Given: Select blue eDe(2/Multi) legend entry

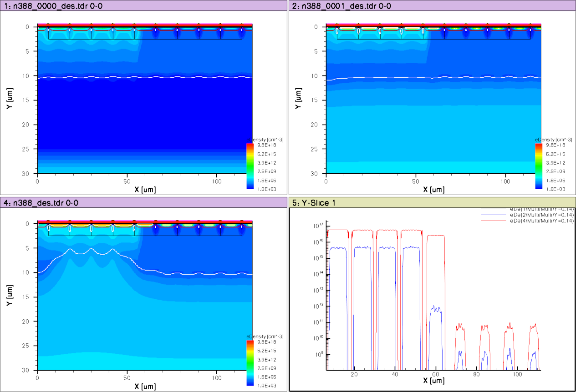Looking at the screenshot, I should (x=551, y=215).
